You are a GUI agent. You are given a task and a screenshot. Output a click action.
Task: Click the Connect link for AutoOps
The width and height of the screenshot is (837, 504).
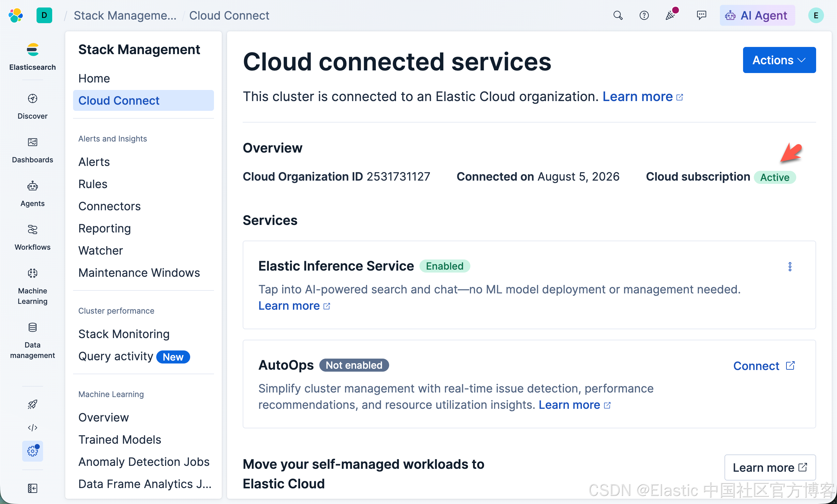[x=764, y=365]
